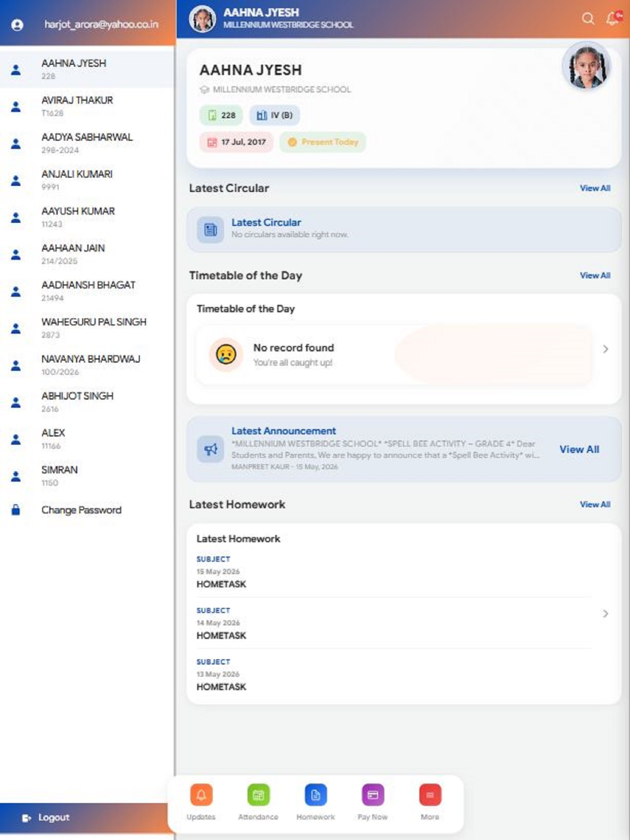
Task: Click the Latest Circular newspaper icon
Action: coord(210,230)
